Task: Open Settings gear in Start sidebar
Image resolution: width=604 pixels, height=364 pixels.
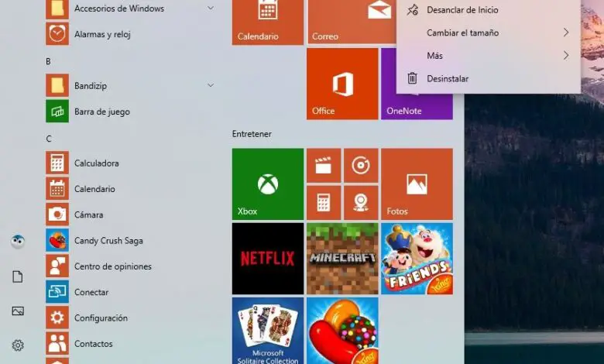Action: coord(18,345)
